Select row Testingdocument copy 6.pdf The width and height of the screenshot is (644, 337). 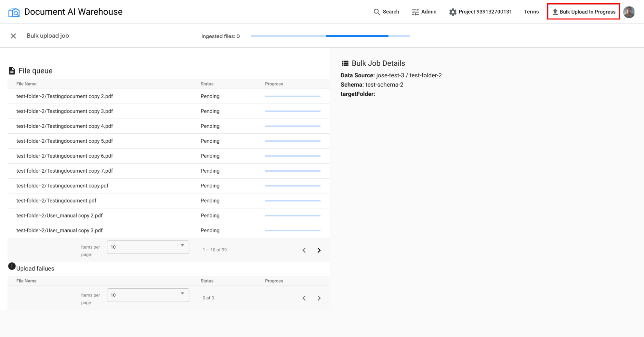(x=168, y=156)
